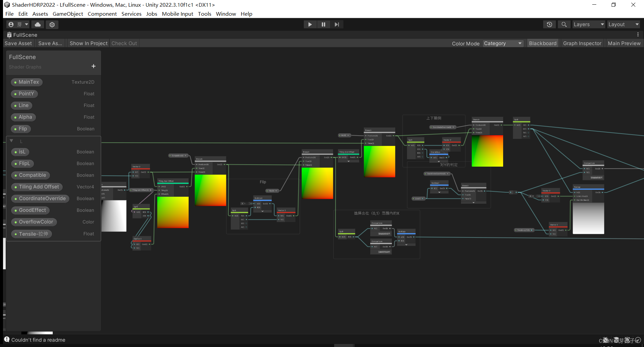Open the Layers dropdown

pyautogui.click(x=589, y=24)
